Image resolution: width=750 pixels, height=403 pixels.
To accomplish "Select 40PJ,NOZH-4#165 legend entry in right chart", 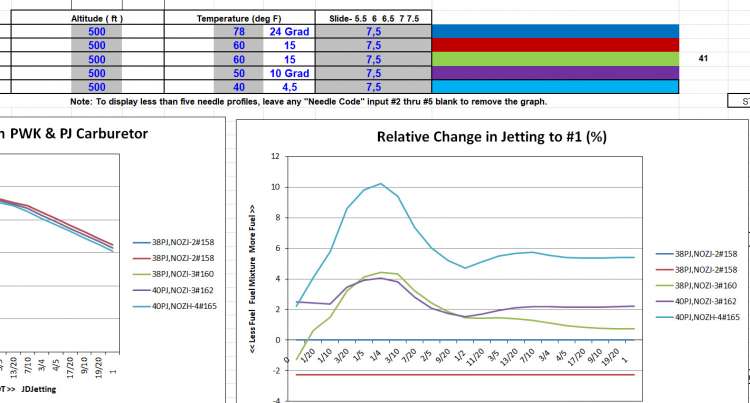I will tap(707, 316).
